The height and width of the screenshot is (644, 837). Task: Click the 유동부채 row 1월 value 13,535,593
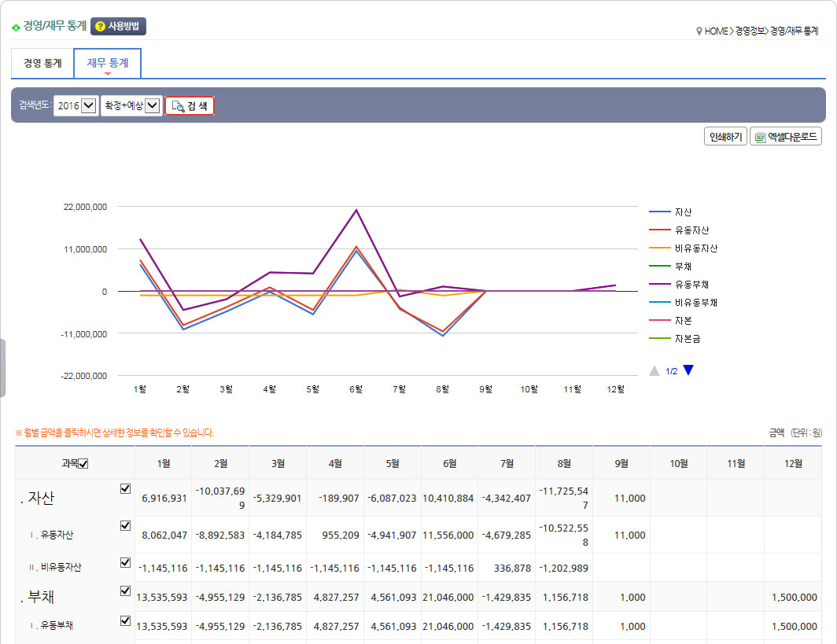[162, 627]
